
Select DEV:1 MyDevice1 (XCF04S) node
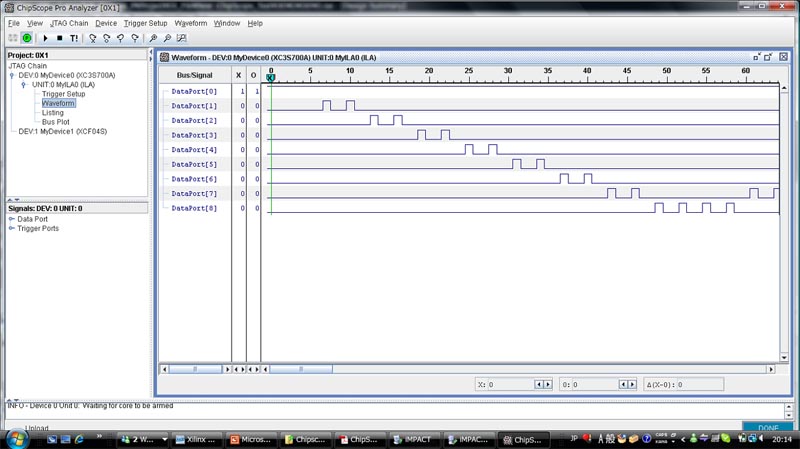pyautogui.click(x=63, y=131)
